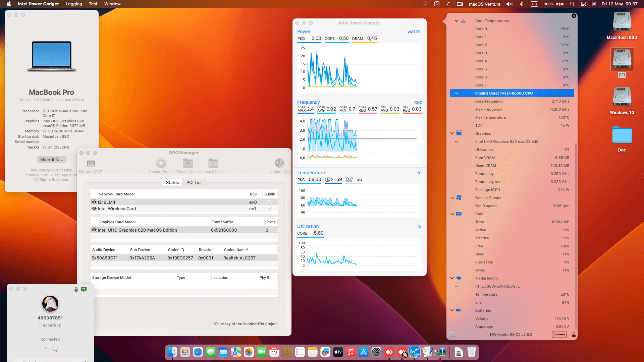644x362 pixels.
Task: Click the More Info... button
Action: (51, 160)
